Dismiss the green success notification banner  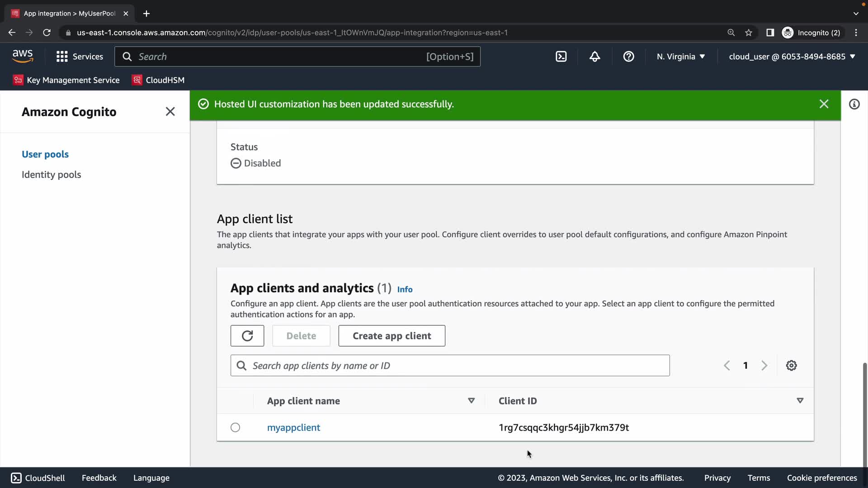824,104
